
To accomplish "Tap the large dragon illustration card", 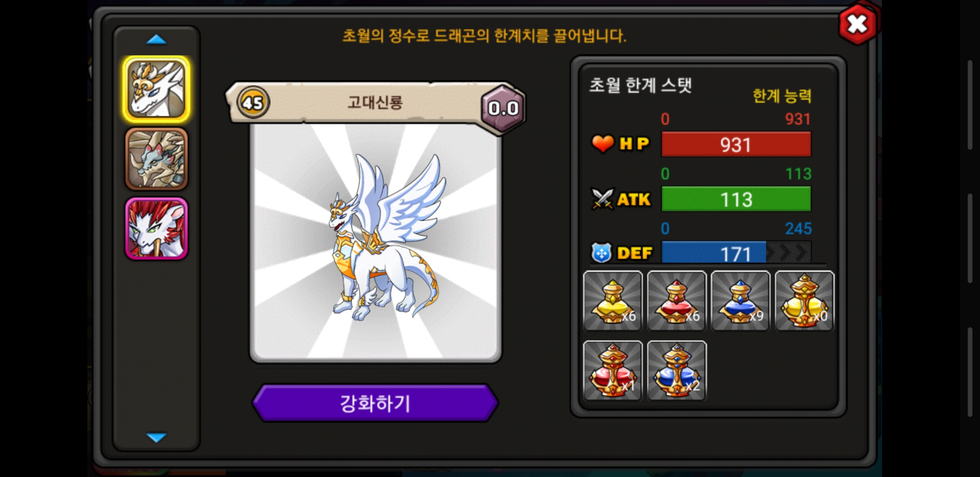I will (376, 242).
